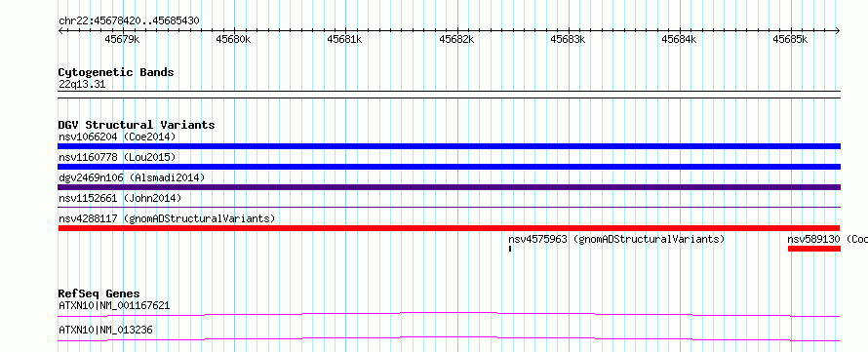
Task: Click the right arrow of the ruler
Action: coord(838,31)
